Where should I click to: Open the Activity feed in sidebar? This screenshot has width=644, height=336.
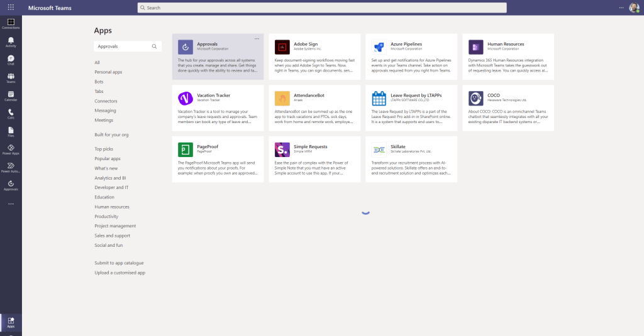(11, 42)
